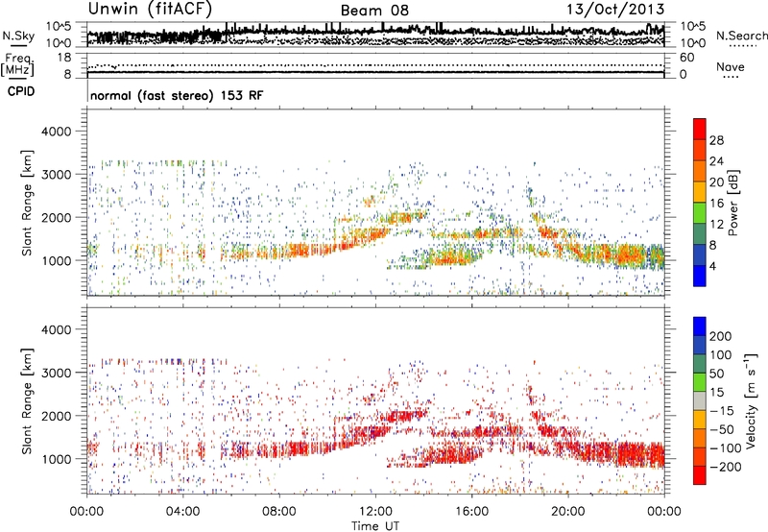The image size is (768, 532).
Task: Pick the red top segment of Power colorbar
Action: coord(700,129)
